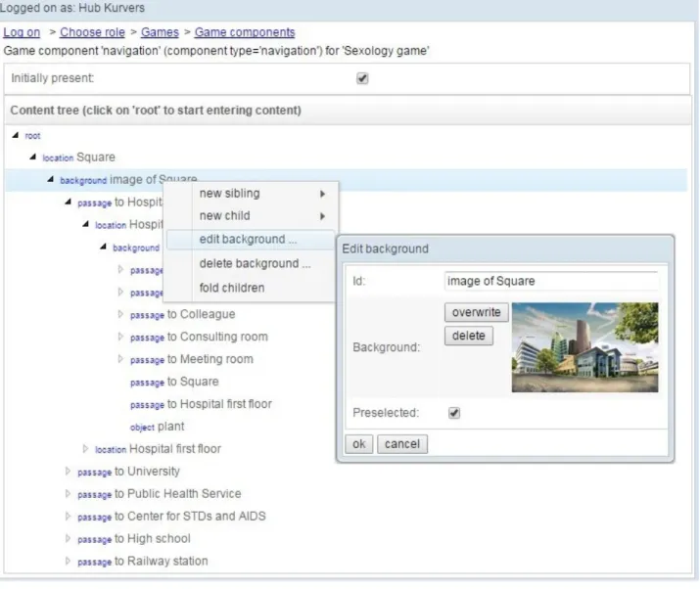
Task: Confirm with the ok button
Action: click(x=359, y=444)
